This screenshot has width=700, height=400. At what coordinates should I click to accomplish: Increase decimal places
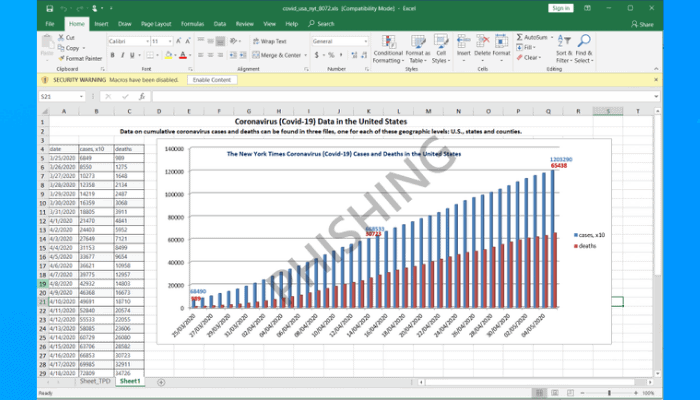(x=354, y=55)
